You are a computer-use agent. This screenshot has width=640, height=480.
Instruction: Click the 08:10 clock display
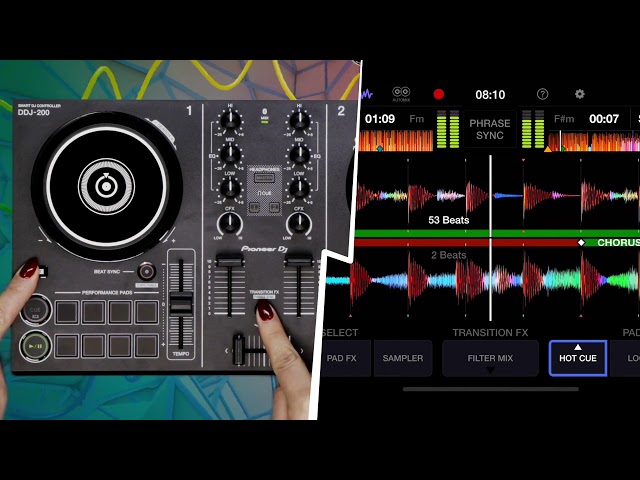point(490,95)
